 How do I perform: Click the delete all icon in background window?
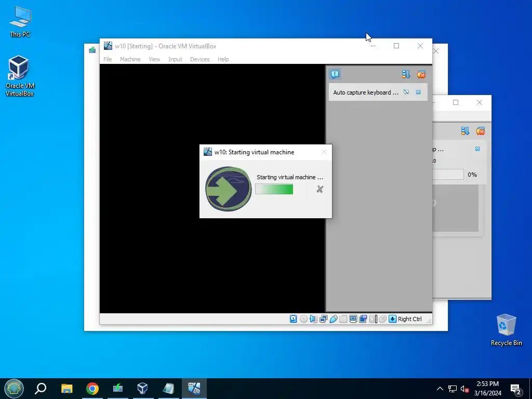click(x=481, y=130)
